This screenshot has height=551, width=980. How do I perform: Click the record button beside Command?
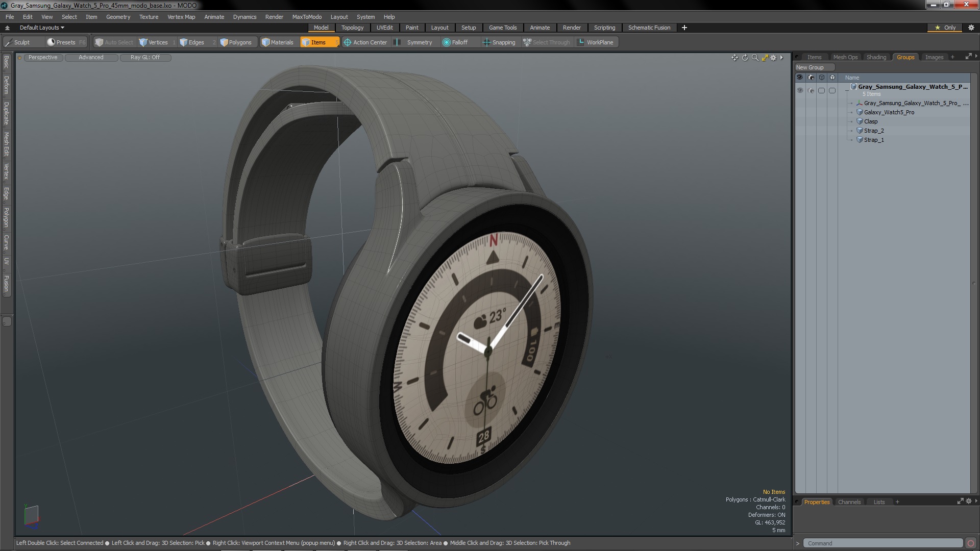971,543
